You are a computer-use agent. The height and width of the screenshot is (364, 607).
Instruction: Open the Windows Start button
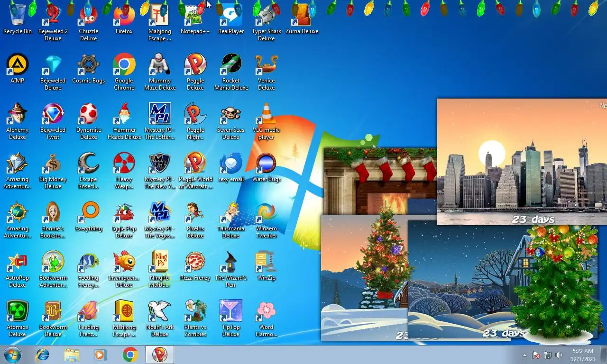(12, 355)
